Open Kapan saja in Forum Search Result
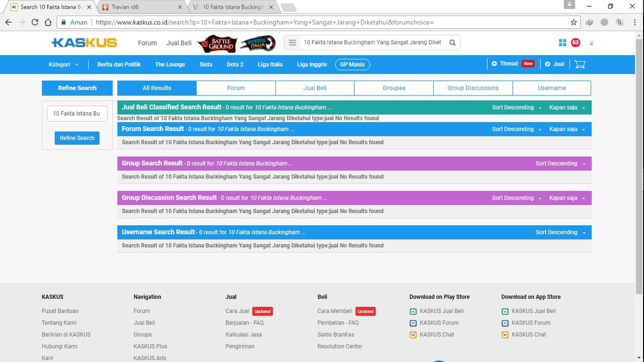Viewport: 644px width, 362px height. tap(567, 129)
